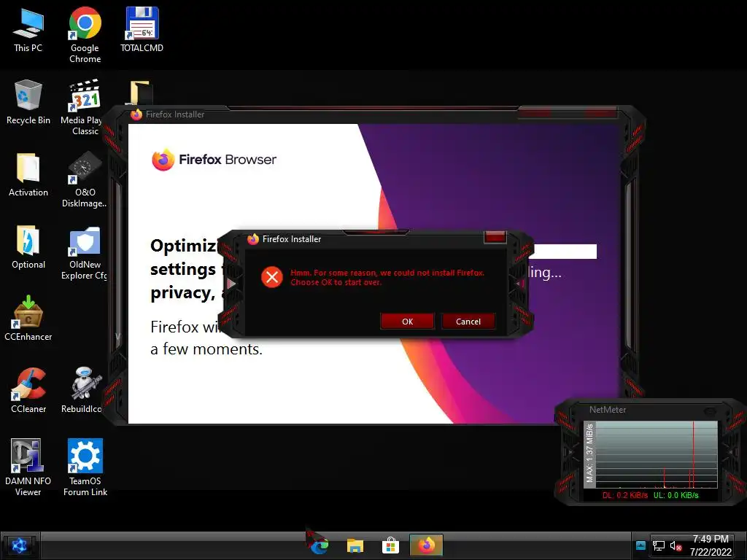Screen dimensions: 747x560
Task: Launch Google Chrome from the desktop
Action: (85, 34)
